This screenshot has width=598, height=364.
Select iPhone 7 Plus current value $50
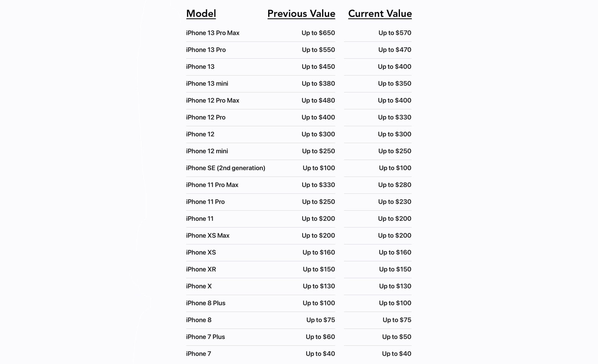coord(396,337)
